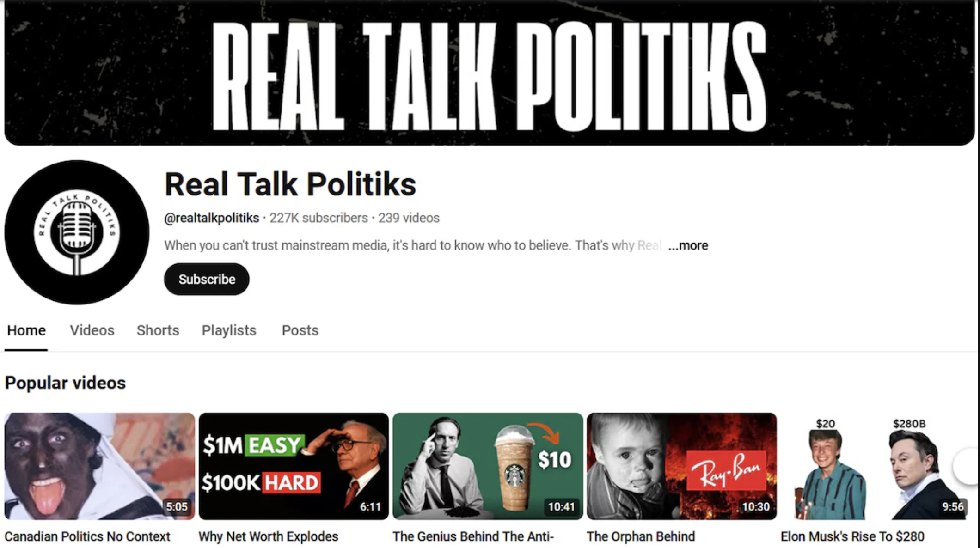Play the Starbucks $10 video thumbnail

pos(488,466)
